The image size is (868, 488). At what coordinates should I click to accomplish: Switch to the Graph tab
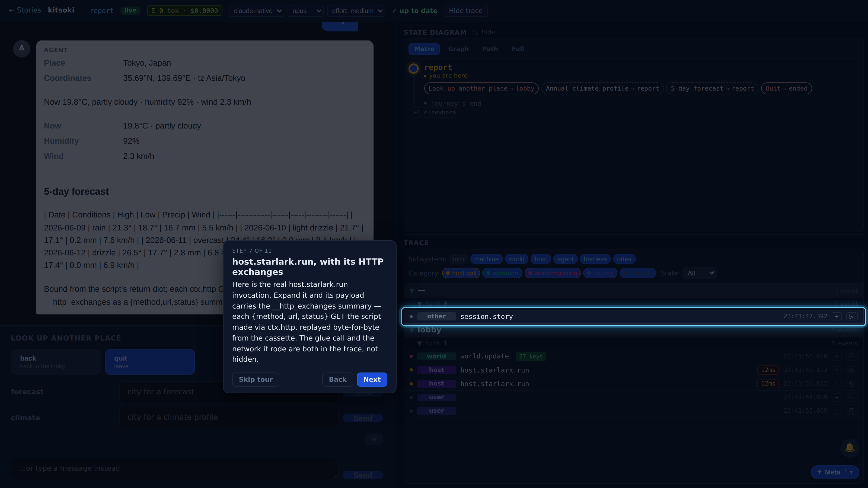coord(458,49)
